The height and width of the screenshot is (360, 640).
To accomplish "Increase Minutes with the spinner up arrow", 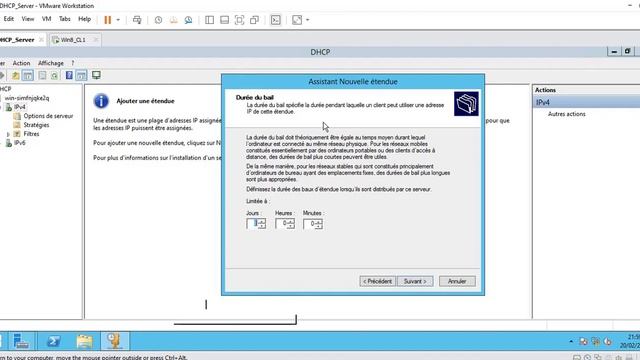I will tap(319, 221).
